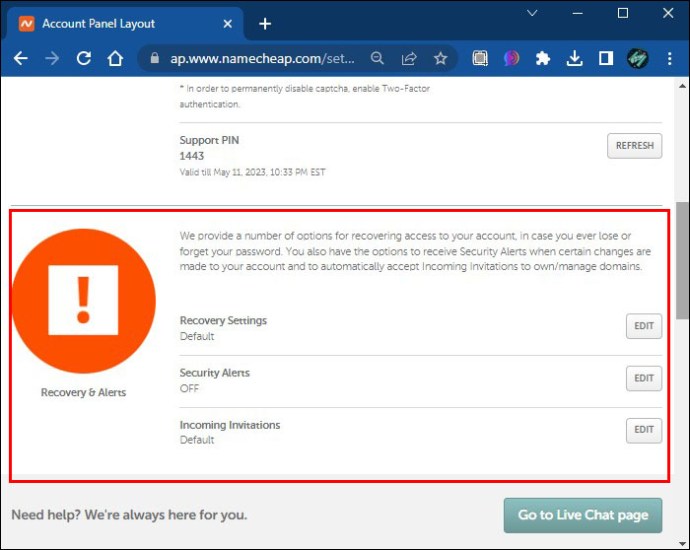The image size is (690, 550).
Task: Edit Incoming Invitations
Action: [644, 430]
